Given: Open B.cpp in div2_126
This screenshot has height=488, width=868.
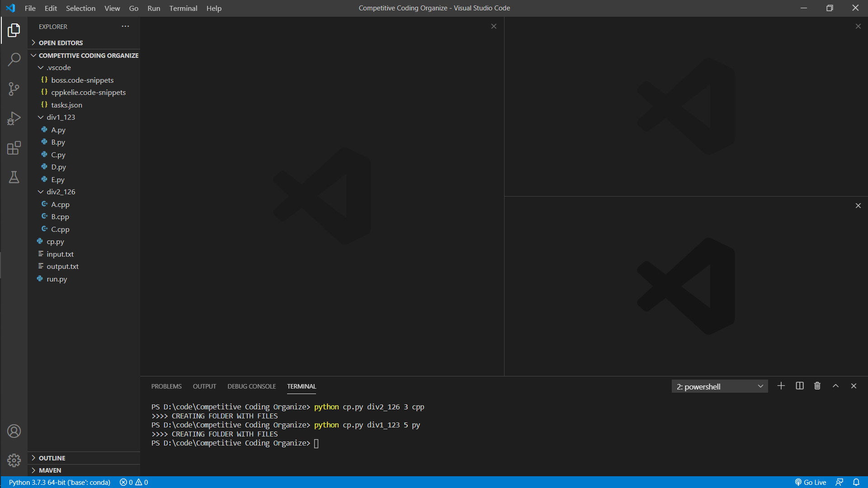Looking at the screenshot, I should 84,216.
